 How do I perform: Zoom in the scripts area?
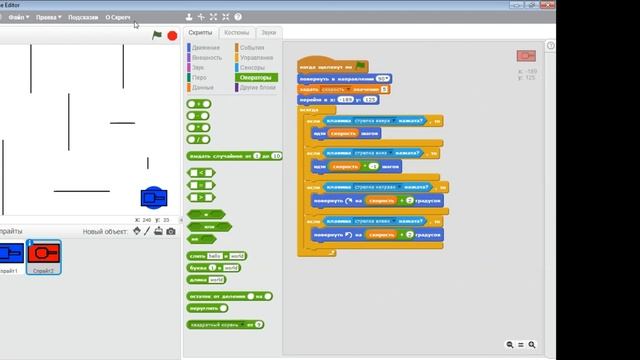point(532,344)
